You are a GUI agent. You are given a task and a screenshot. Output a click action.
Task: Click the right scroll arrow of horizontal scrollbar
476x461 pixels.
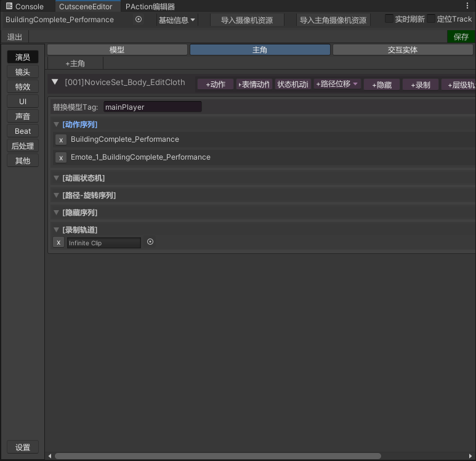pyautogui.click(x=472, y=456)
